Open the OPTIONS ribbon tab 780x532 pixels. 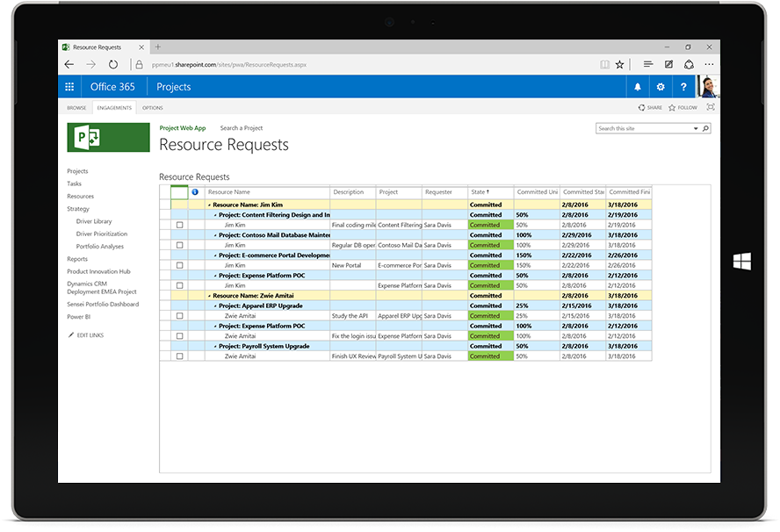click(152, 106)
